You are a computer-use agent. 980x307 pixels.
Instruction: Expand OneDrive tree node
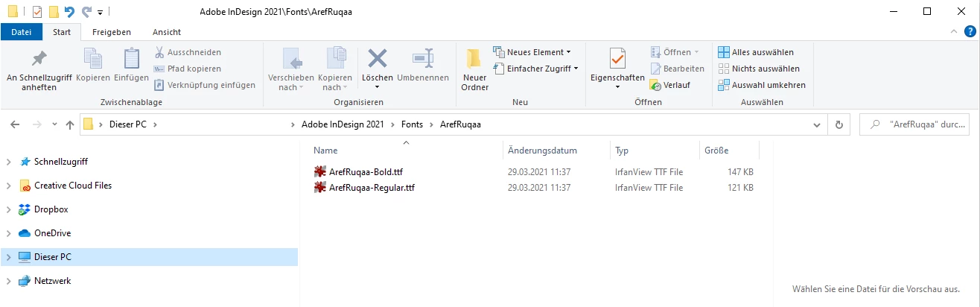9,233
